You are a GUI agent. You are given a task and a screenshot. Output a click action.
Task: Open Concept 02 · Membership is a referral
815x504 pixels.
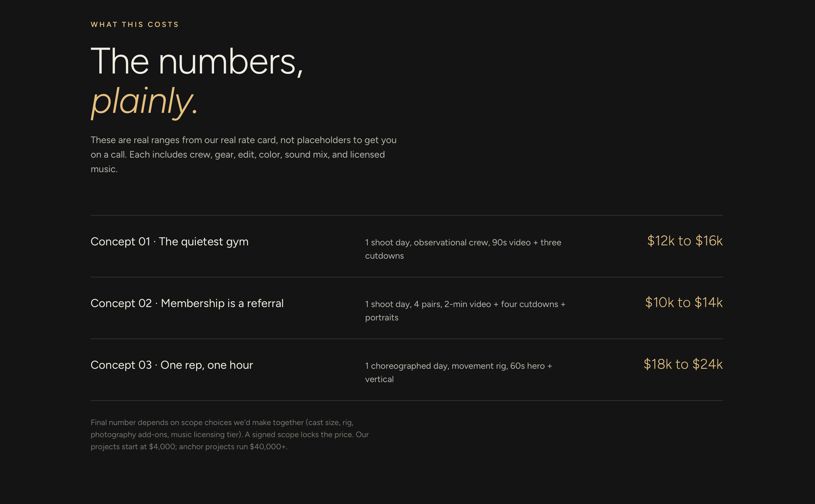coord(407,308)
